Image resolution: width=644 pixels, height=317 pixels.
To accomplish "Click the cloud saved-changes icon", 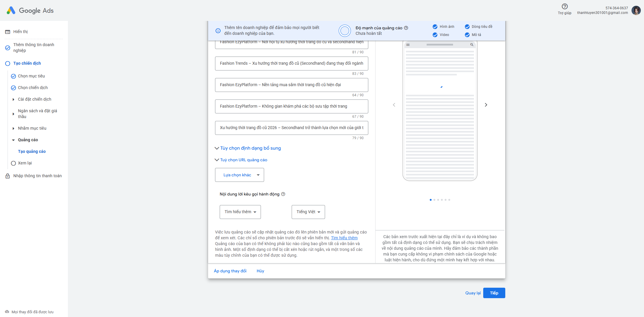I will click(x=7, y=312).
